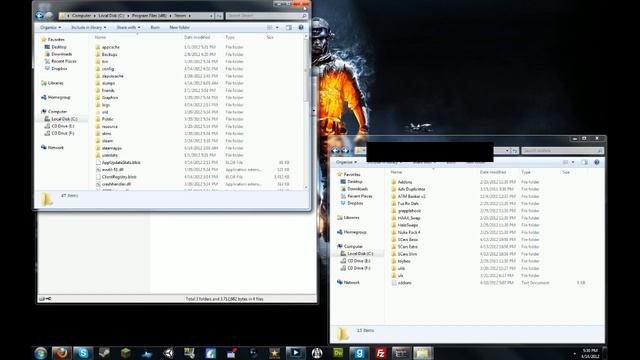640x360 pixels.
Task: Click Burn in Steam window toolbar
Action: coord(155,27)
